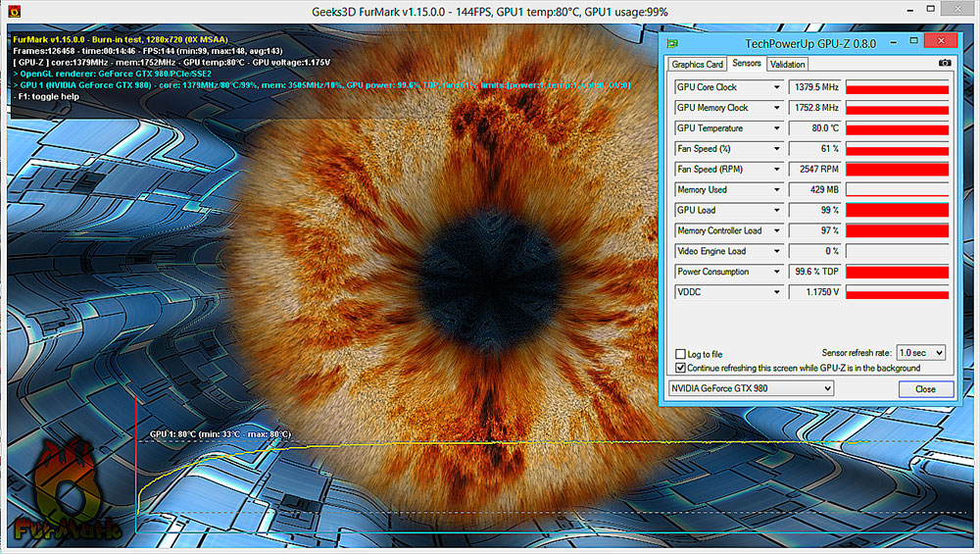Image resolution: width=980 pixels, height=554 pixels.
Task: Select the Sensors tab
Action: coord(746,63)
